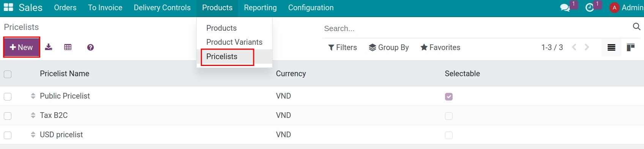Tick the Public Pricelist row checkbox
The image size is (644, 149).
[x=8, y=97]
